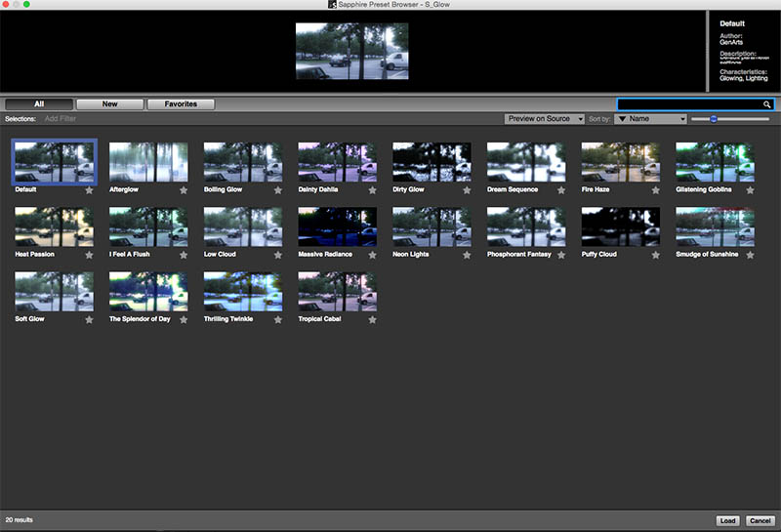781x532 pixels.
Task: Select the Dream Sequence thumbnail
Action: tap(526, 162)
